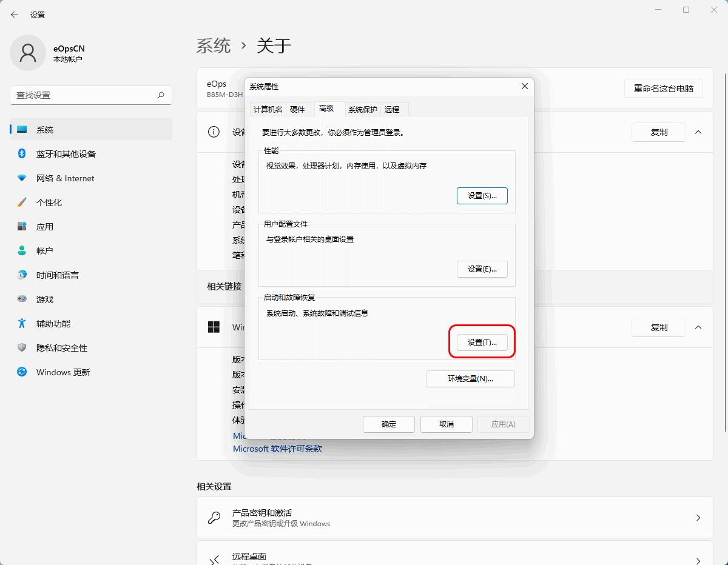Open Personalization settings from sidebar
The height and width of the screenshot is (565, 728).
(23, 202)
